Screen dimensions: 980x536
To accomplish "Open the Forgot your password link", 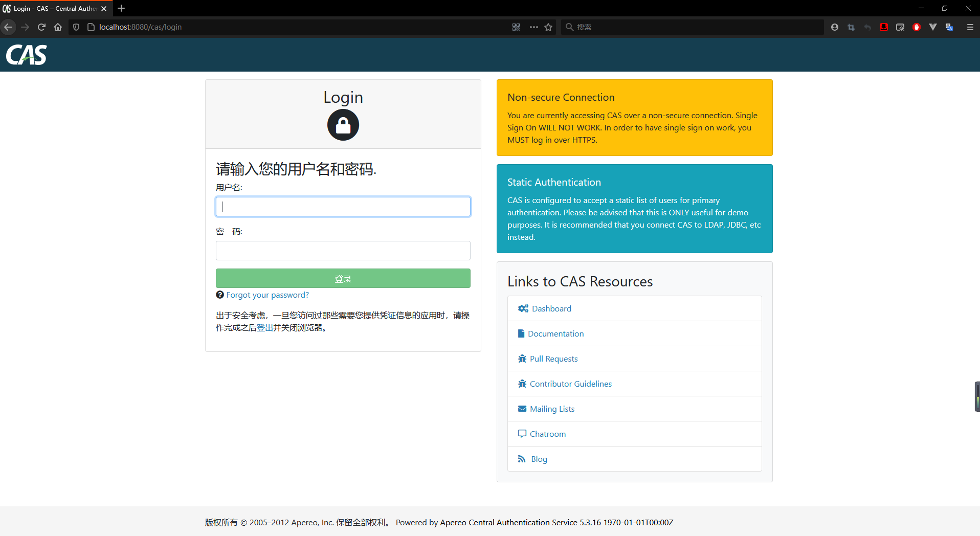I will (268, 295).
